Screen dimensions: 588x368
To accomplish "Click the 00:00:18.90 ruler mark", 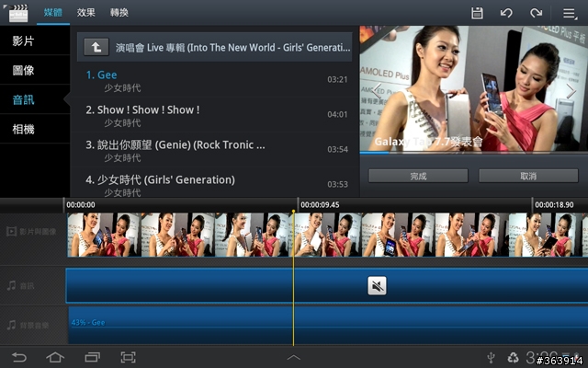I will pos(554,205).
